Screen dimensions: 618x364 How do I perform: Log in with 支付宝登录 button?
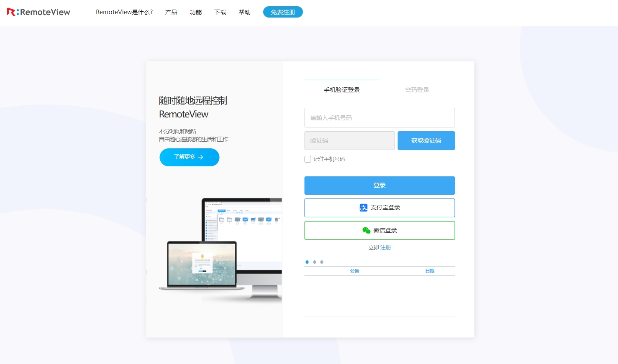click(380, 208)
